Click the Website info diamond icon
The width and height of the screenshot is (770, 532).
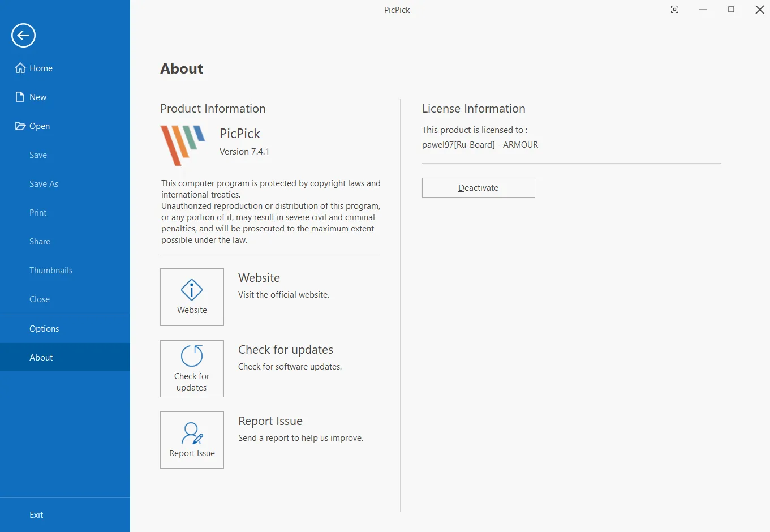click(x=192, y=290)
